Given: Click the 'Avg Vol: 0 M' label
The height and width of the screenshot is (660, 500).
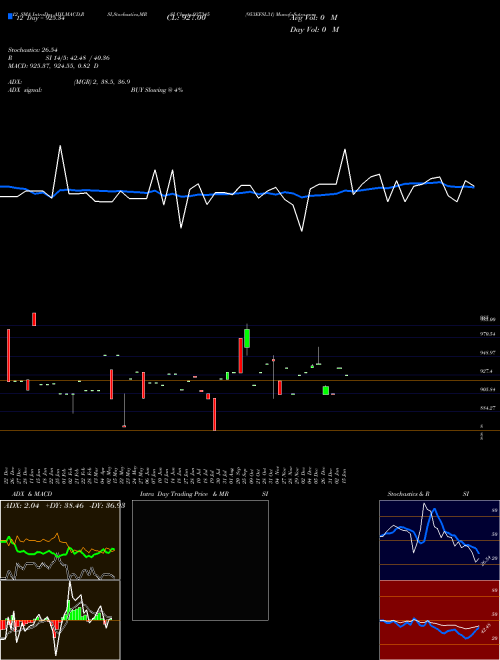Looking at the screenshot, I should (x=314, y=18).
